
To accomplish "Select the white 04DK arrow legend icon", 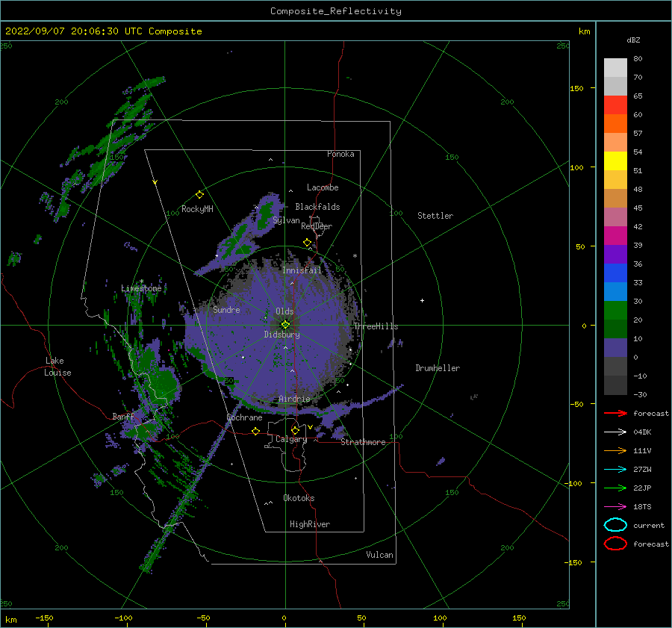I will coord(615,432).
